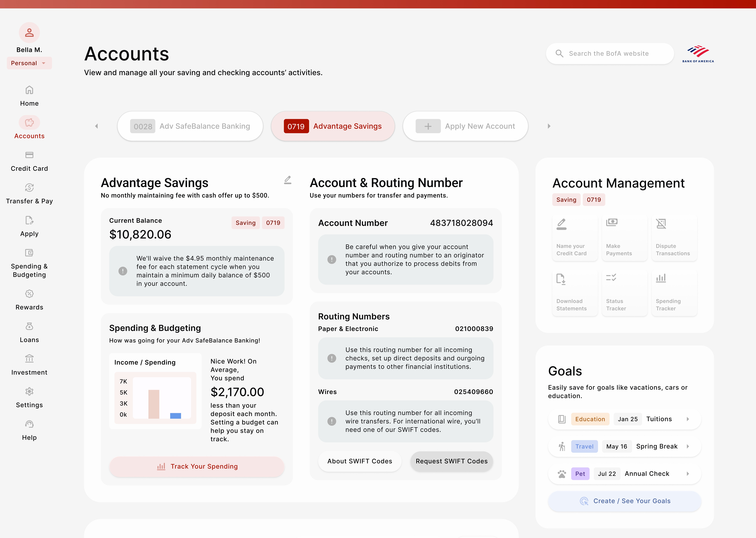The image size is (756, 538).
Task: Expand the Pet Annual Check goal
Action: (688, 474)
